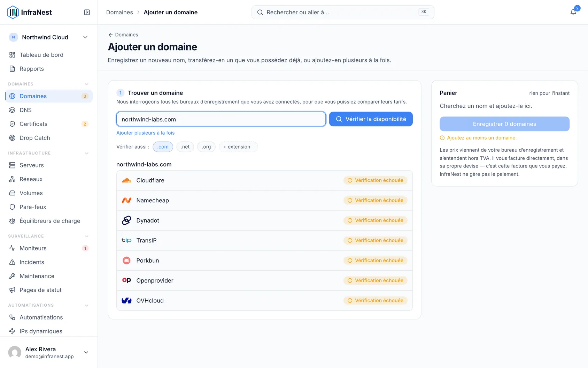Click the Dynadot registrar name

point(148,220)
